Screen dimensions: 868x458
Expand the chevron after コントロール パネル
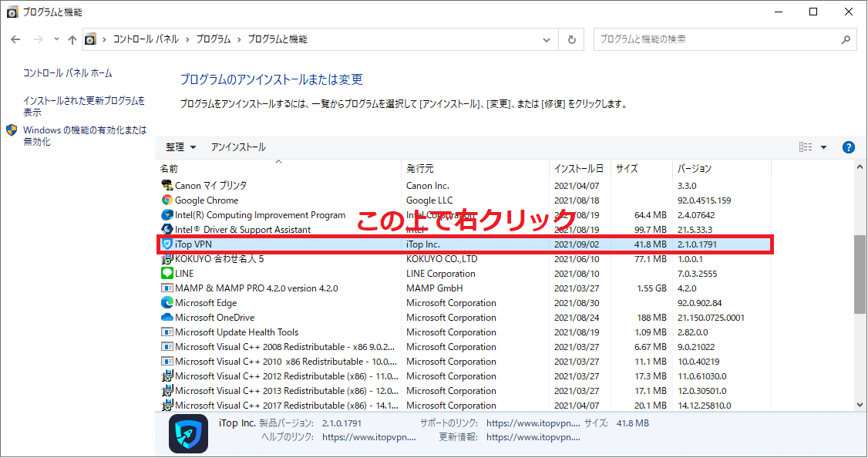coord(187,39)
